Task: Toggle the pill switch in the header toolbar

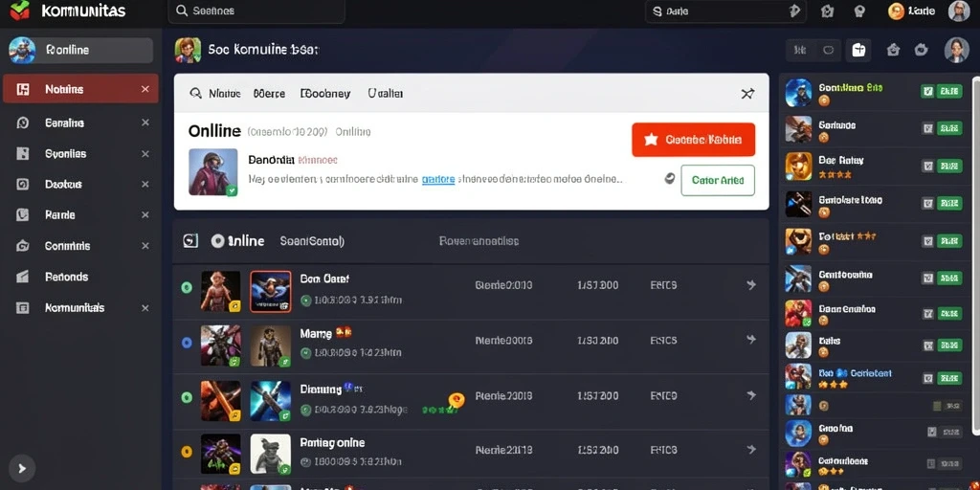Action: click(x=829, y=50)
